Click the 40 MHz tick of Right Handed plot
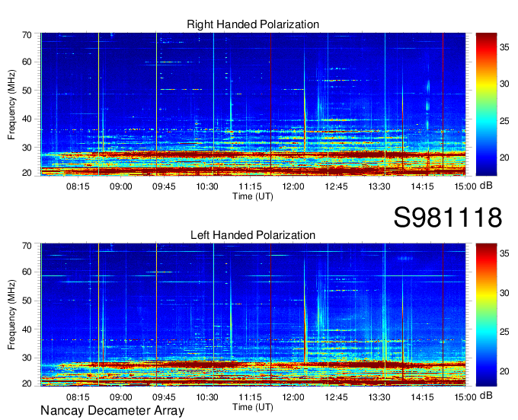The image size is (518, 420). (27, 119)
